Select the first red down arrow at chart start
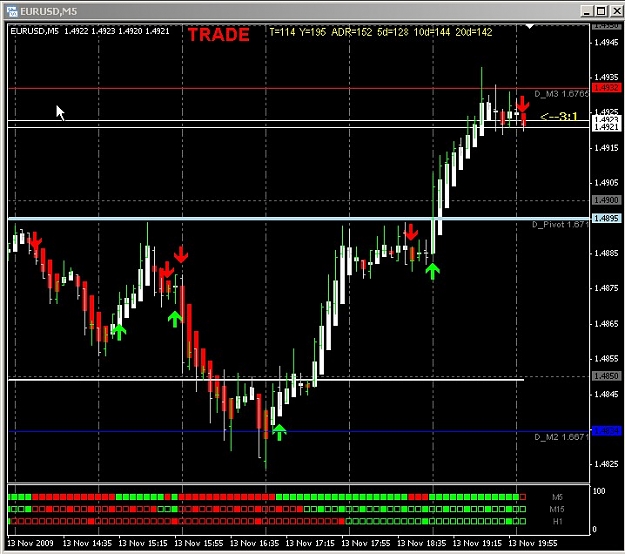Image resolution: width=625 pixels, height=554 pixels. pyautogui.click(x=35, y=241)
